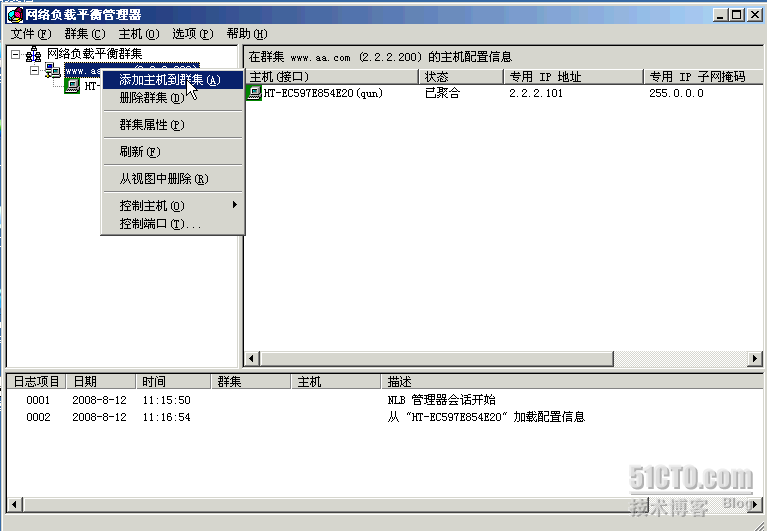
Task: Click the host list scroll left arrow
Action: point(252,358)
